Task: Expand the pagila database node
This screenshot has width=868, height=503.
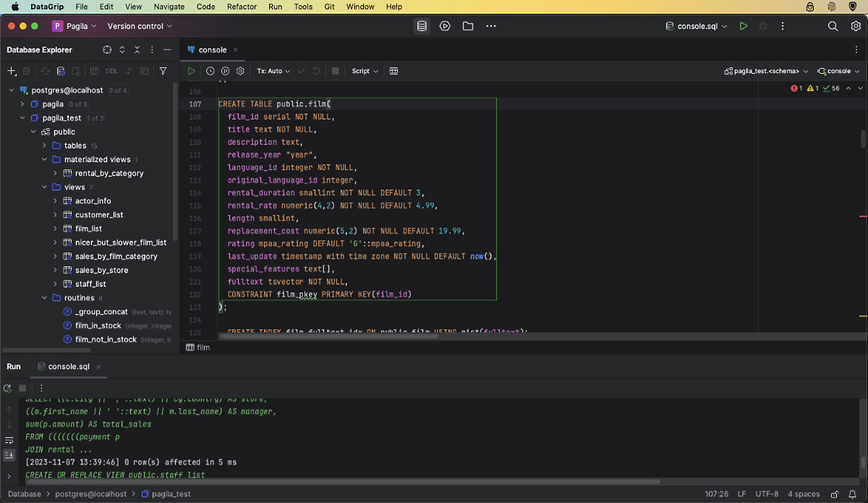Action: (x=22, y=104)
